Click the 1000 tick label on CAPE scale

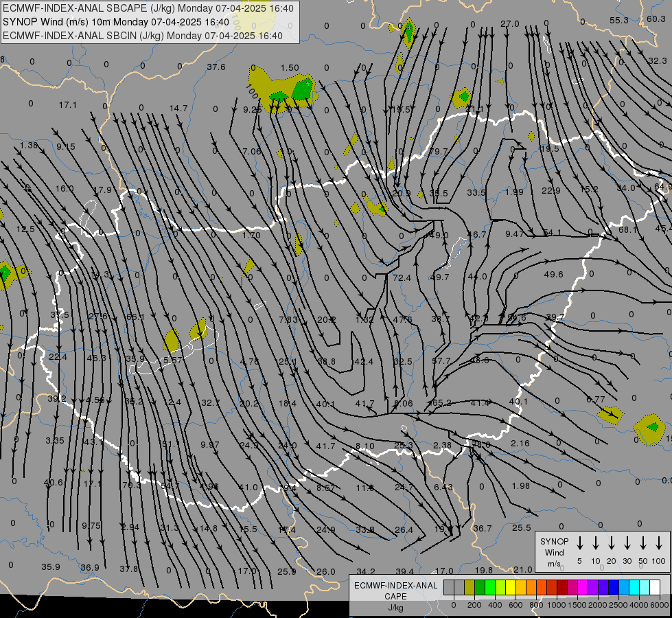click(x=556, y=605)
